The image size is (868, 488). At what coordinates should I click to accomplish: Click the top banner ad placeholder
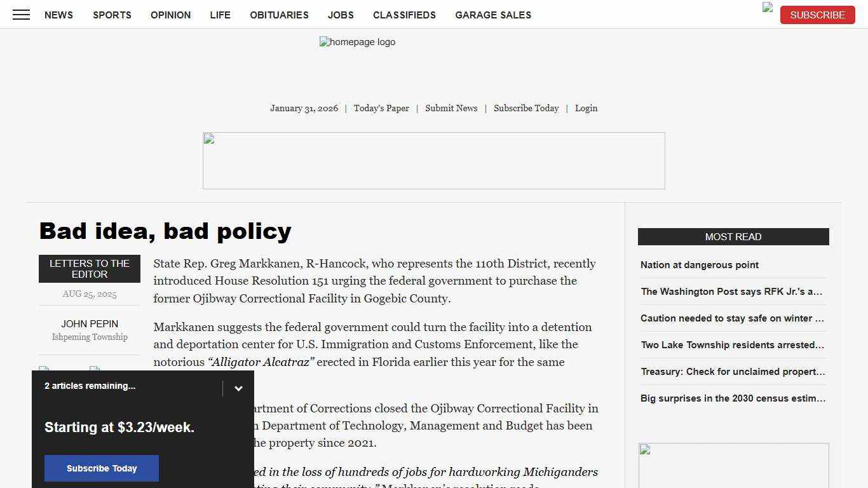[434, 160]
